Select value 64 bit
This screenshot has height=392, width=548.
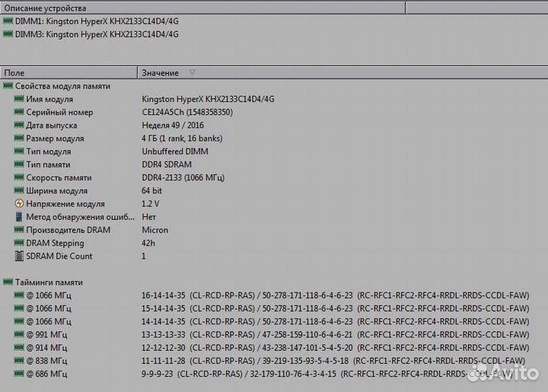click(x=151, y=190)
